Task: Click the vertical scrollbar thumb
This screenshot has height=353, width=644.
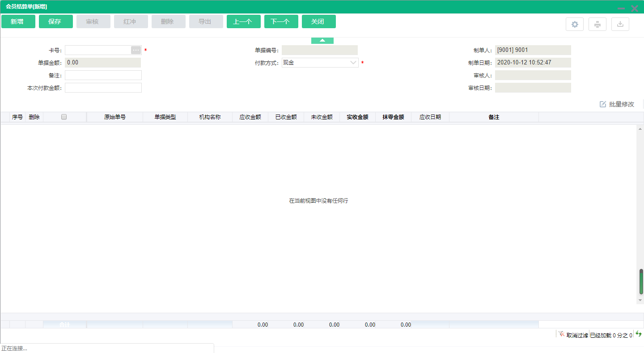Action: pyautogui.click(x=641, y=282)
